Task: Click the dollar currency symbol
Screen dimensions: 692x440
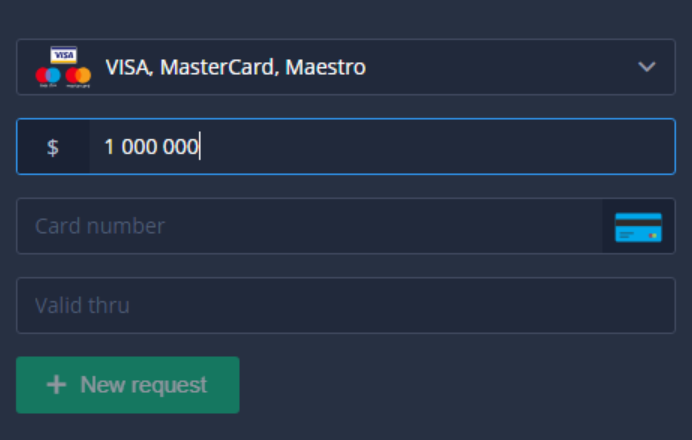Action: (x=53, y=147)
